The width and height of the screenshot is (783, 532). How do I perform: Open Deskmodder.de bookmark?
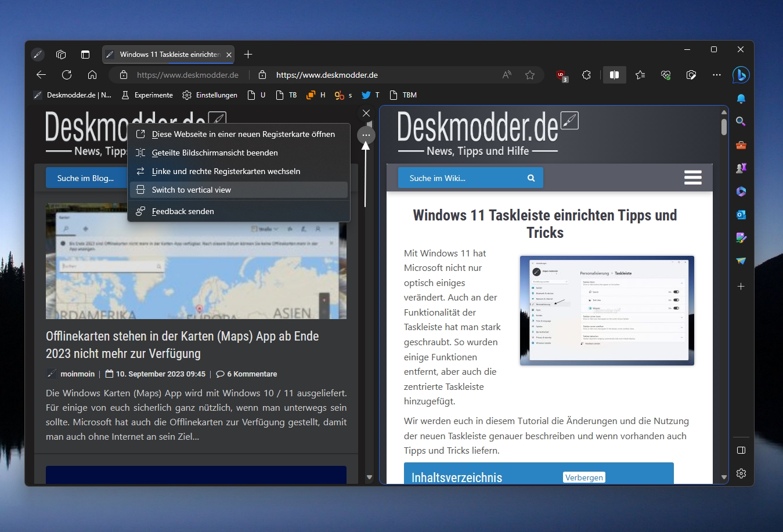(x=73, y=95)
